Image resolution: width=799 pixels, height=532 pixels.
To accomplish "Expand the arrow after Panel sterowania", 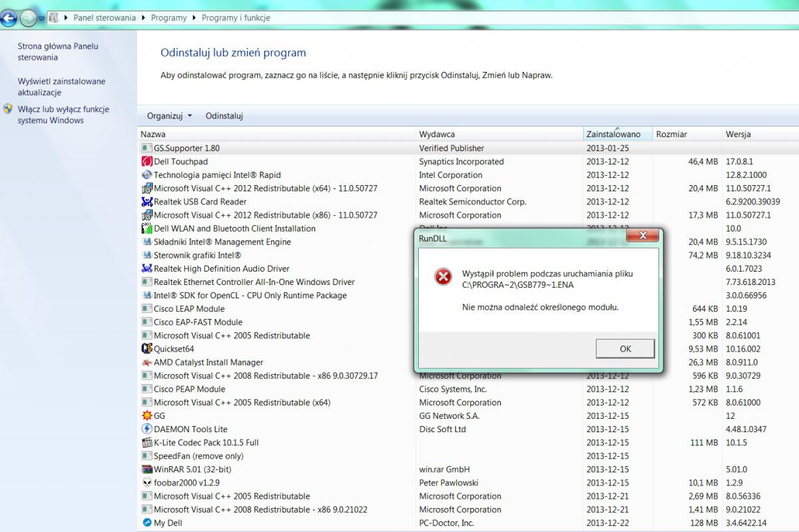I will [x=143, y=18].
